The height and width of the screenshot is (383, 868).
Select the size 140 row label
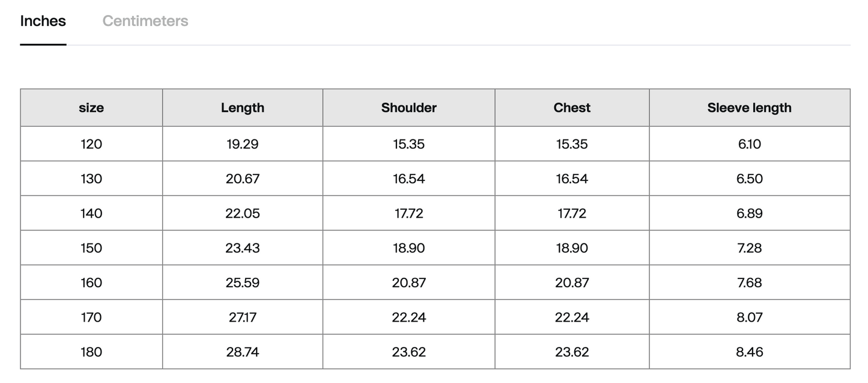[91, 213]
